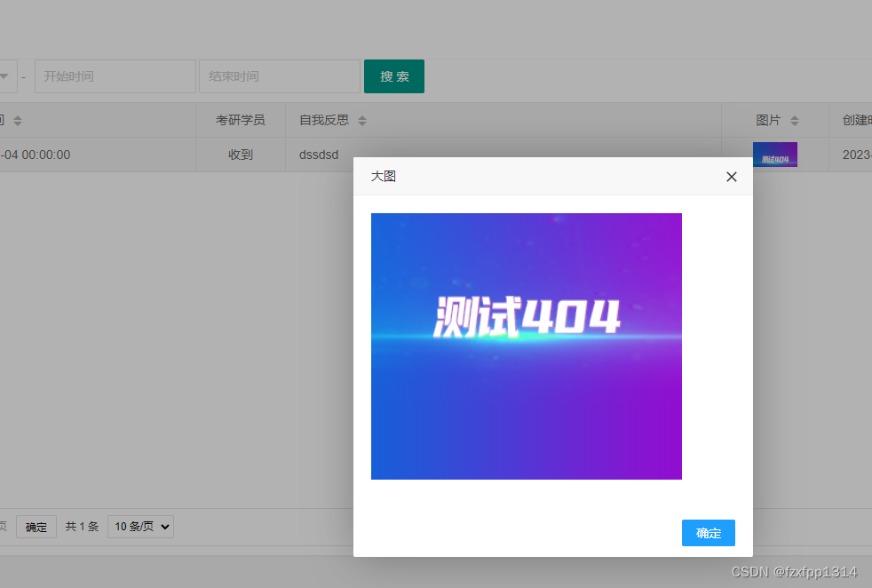The width and height of the screenshot is (872, 588).
Task: Click inside the 开始时间 input field
Action: (115, 76)
